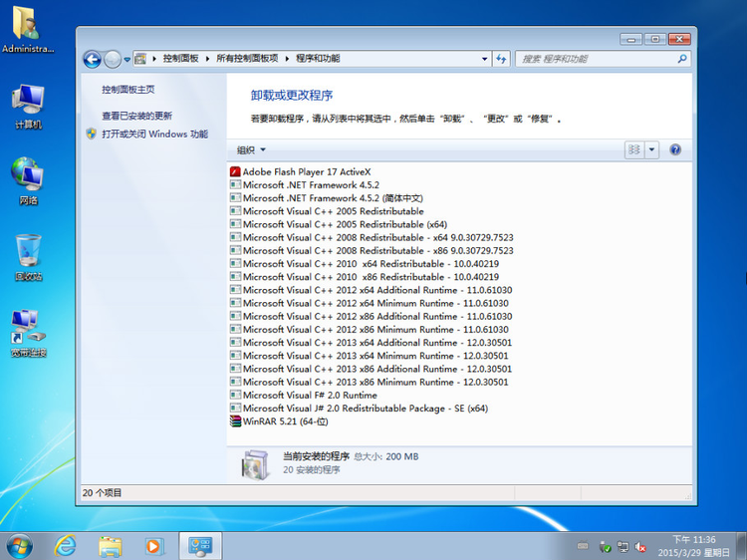The image size is (747, 560).
Task: Select 网络 desktop icon
Action: click(28, 181)
